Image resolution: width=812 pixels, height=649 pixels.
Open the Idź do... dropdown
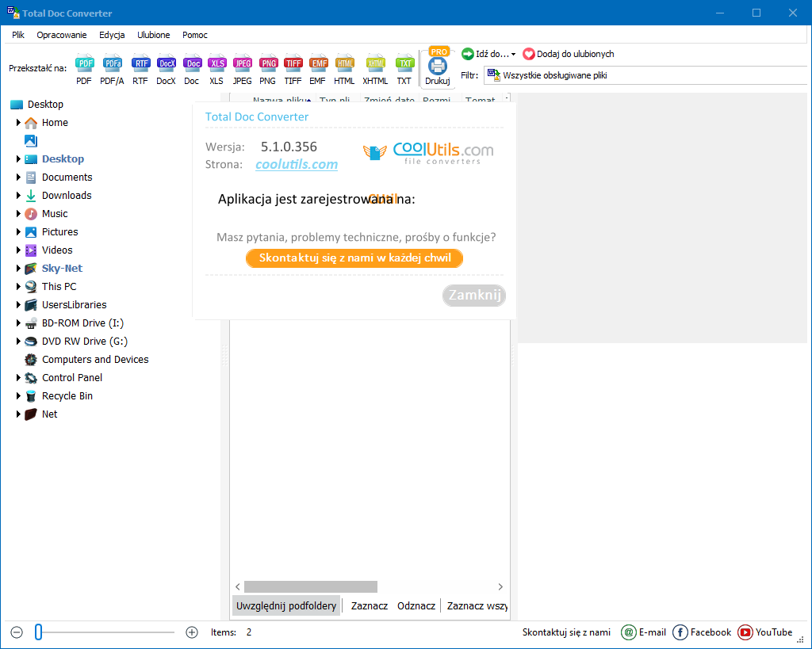click(x=488, y=54)
